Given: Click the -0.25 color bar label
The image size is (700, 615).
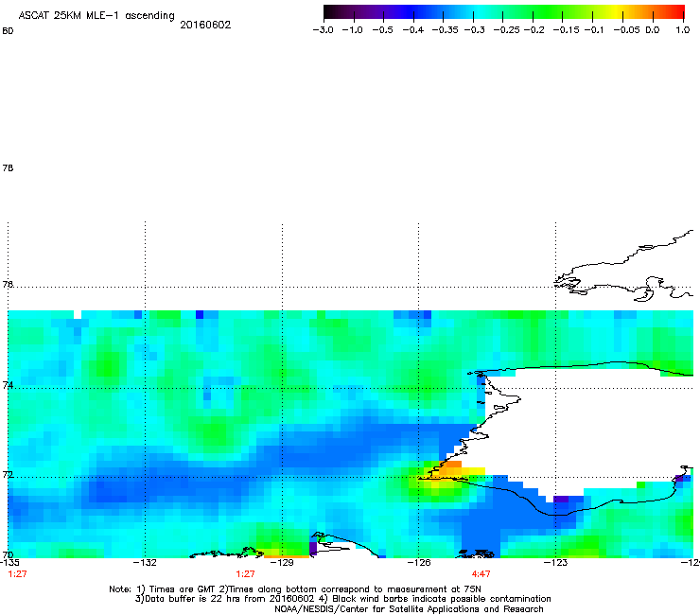Looking at the screenshot, I should pos(507,30).
